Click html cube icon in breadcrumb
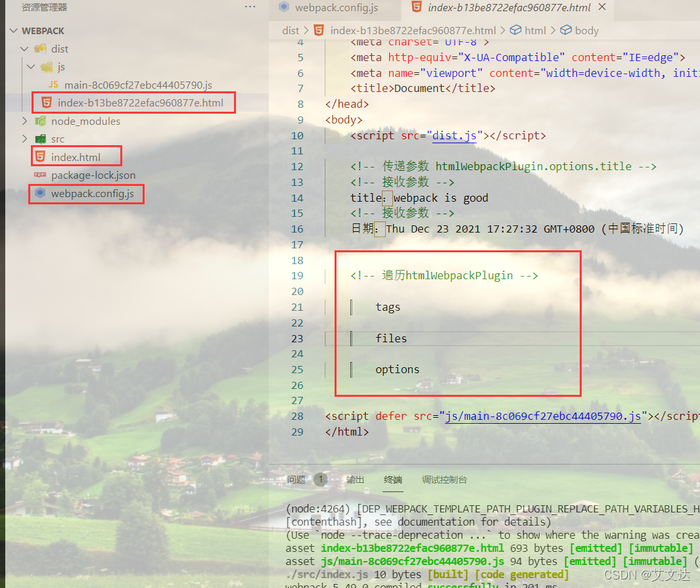Image resolution: width=700 pixels, height=588 pixels. [515, 30]
